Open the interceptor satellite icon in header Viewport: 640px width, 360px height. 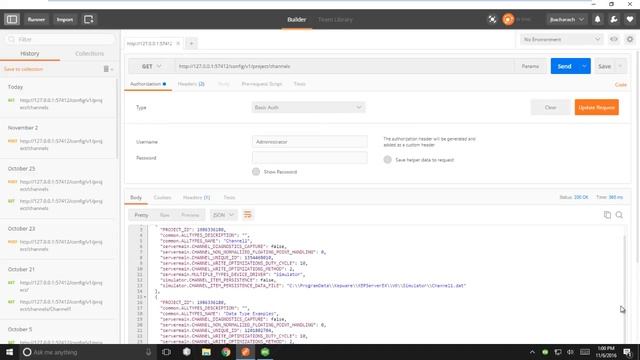pos(492,19)
